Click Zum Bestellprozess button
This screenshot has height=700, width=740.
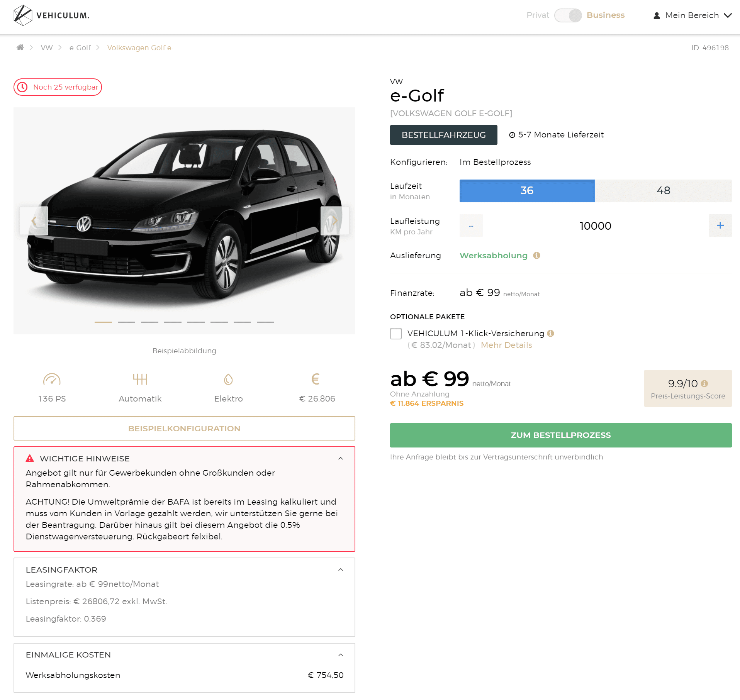click(x=561, y=435)
